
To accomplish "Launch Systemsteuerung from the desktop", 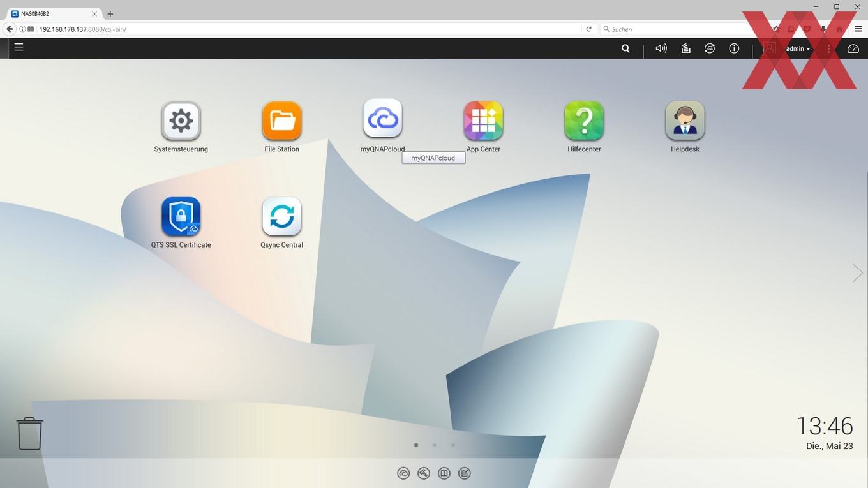I will (x=181, y=121).
